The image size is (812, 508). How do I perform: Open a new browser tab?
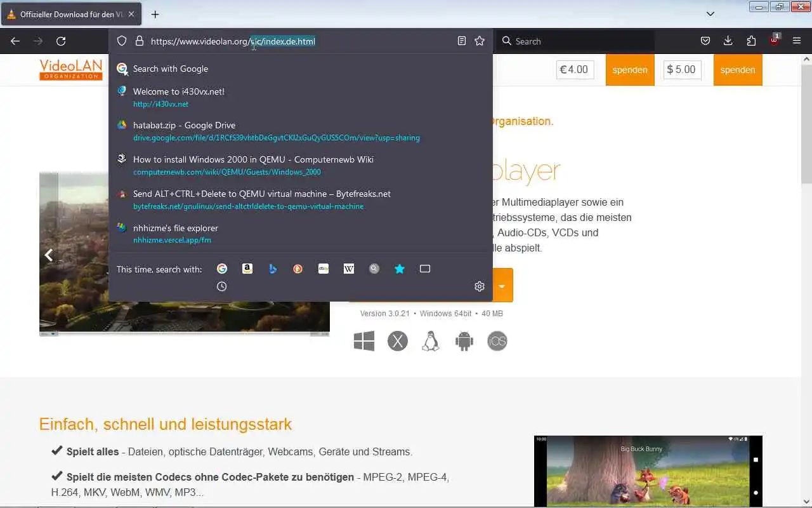(155, 14)
